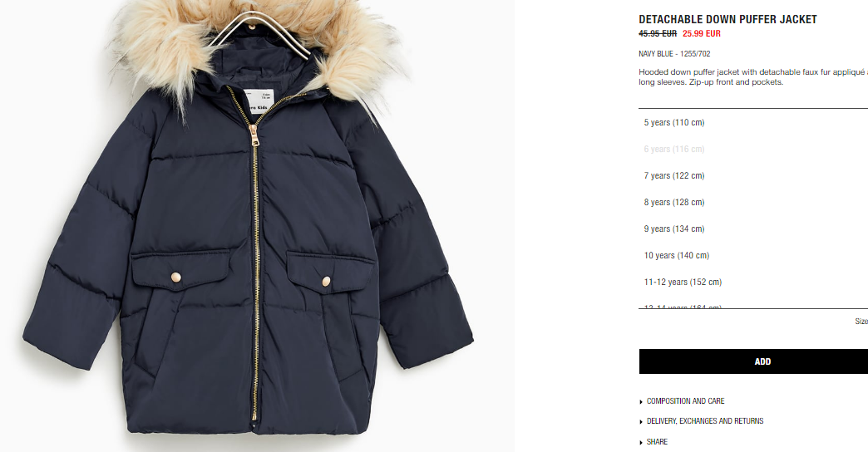Click the arrow icon beside Delivery, Exchanges and Returns
868x452 pixels.
(x=641, y=421)
